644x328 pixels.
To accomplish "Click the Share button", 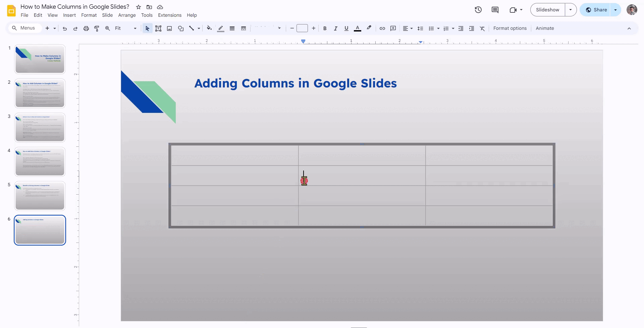I will (x=596, y=10).
